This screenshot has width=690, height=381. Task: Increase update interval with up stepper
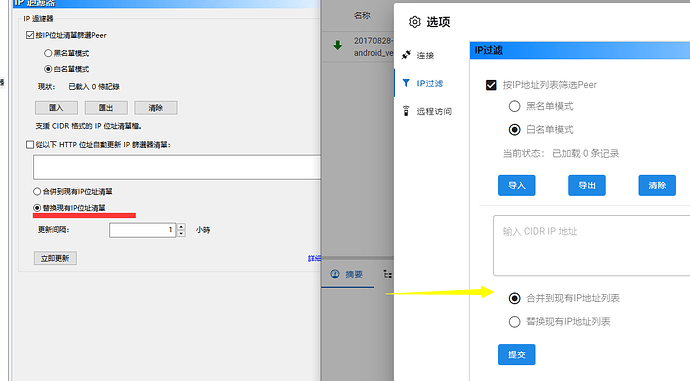pos(181,227)
